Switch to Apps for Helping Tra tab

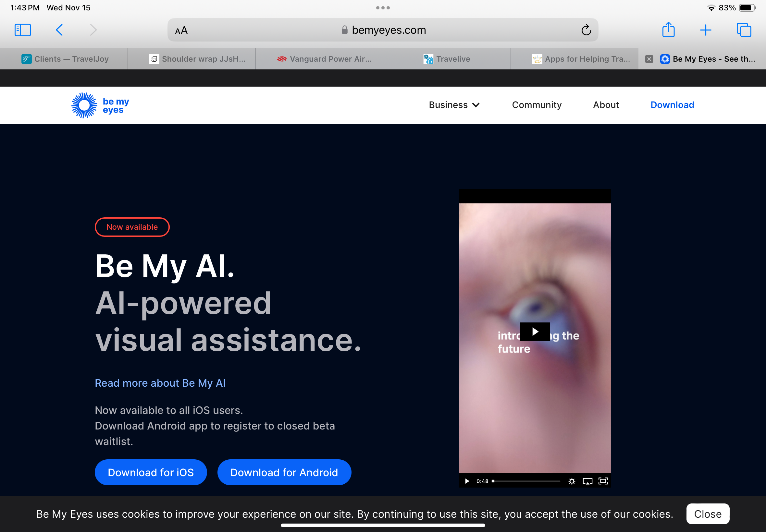pos(574,59)
